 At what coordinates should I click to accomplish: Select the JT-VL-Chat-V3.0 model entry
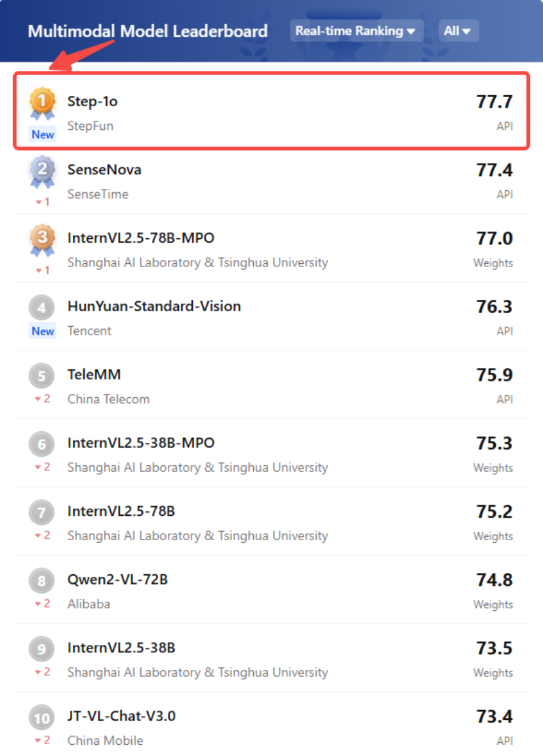121,715
